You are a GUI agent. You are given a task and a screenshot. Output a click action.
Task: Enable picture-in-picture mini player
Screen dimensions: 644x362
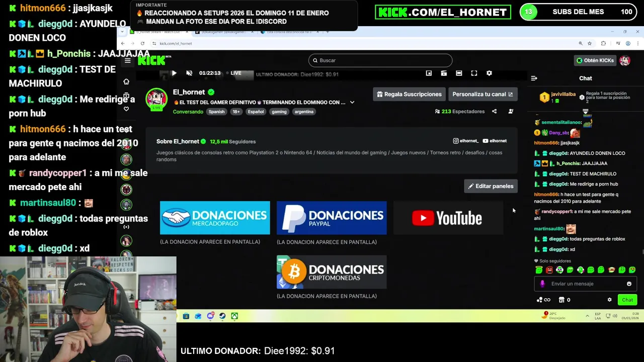pos(429,73)
